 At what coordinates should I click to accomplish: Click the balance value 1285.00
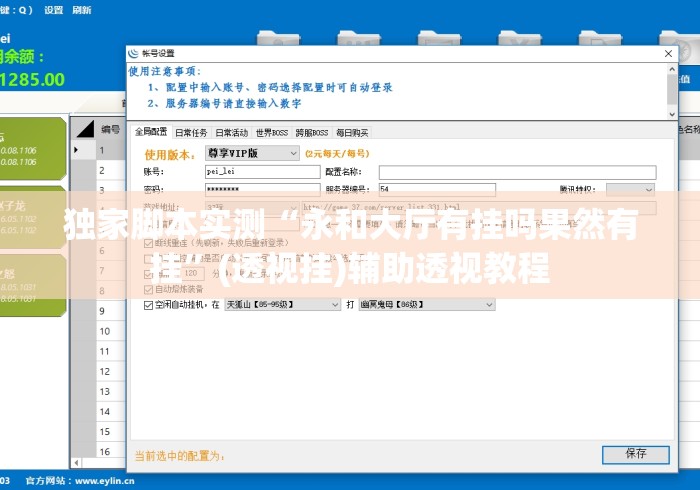(32, 80)
